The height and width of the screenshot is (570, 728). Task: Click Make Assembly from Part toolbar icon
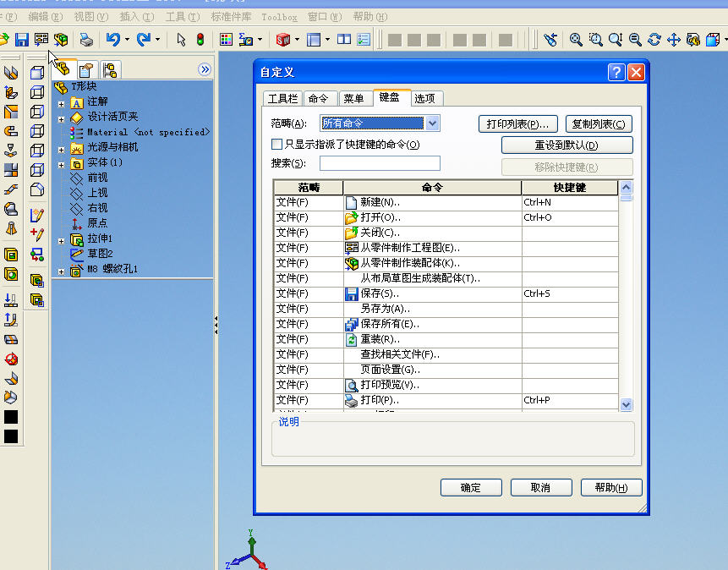pos(61,40)
